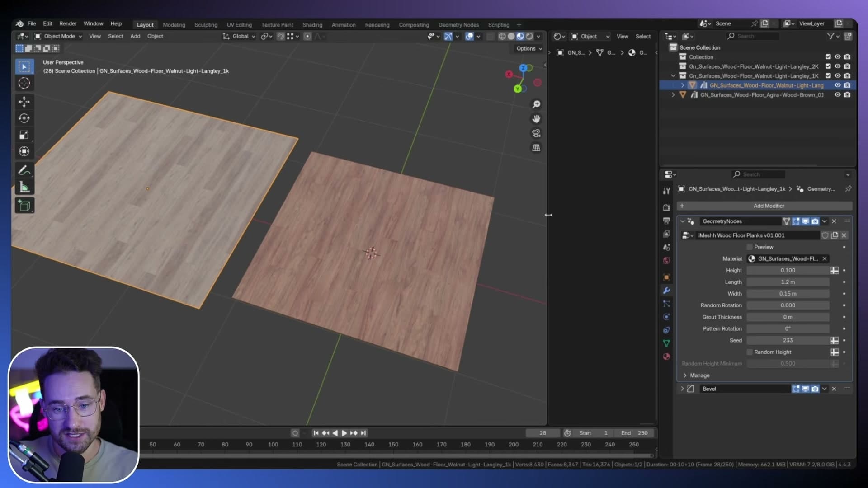
Task: Click the Random Rotation value slider
Action: click(788, 305)
